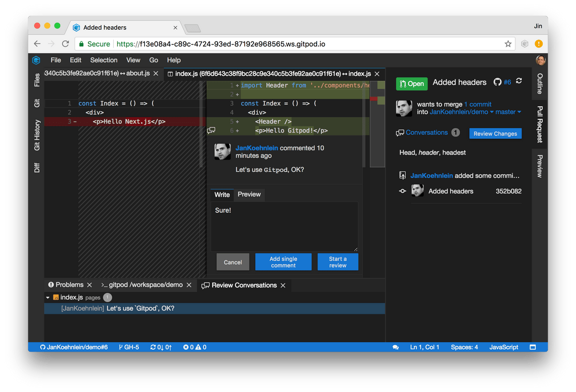Click JavaScript language mode in status bar

click(504, 347)
